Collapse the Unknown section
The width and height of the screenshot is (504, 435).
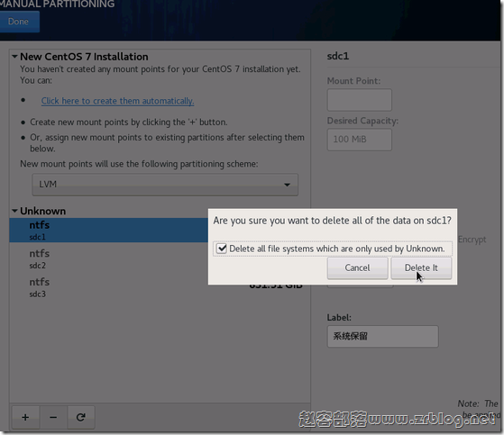tap(14, 211)
